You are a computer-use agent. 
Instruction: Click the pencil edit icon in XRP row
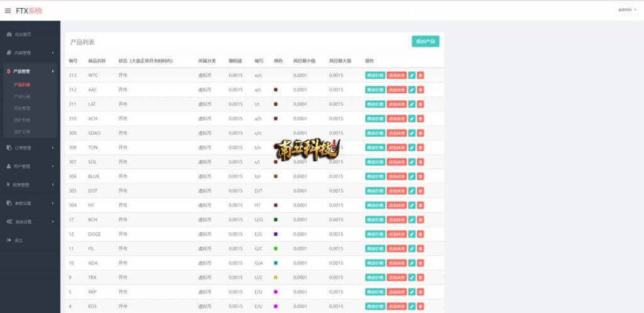pos(412,292)
